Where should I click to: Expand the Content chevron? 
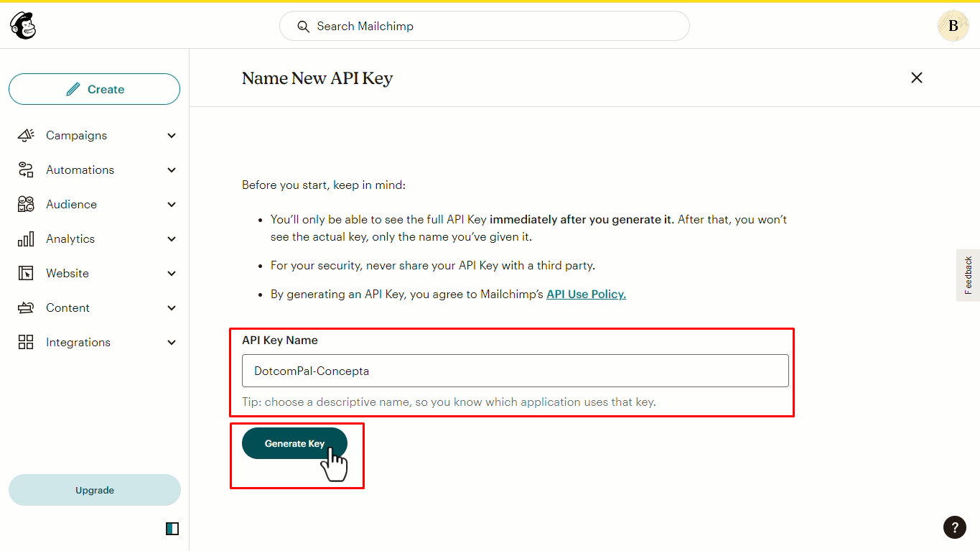[172, 307]
